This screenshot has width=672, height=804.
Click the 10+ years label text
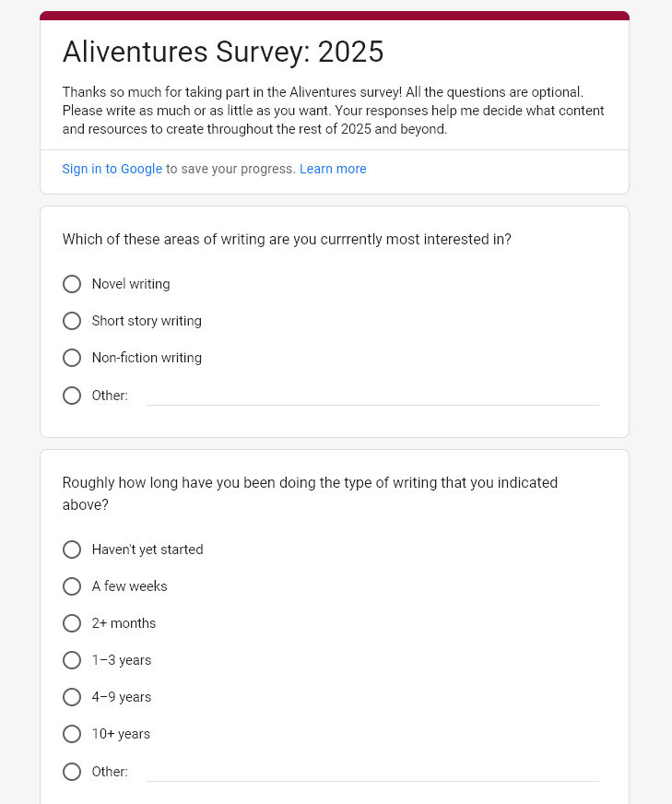coord(121,734)
